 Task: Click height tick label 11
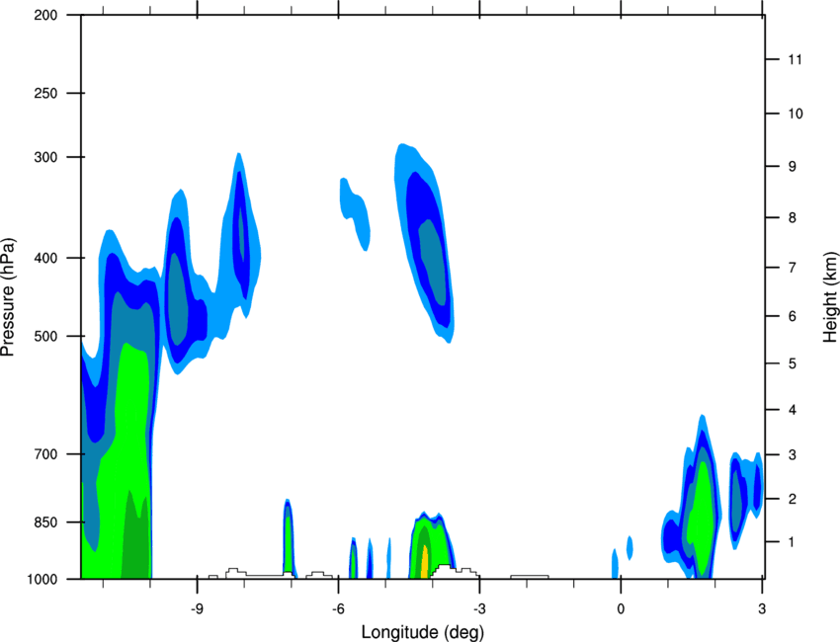click(x=795, y=59)
